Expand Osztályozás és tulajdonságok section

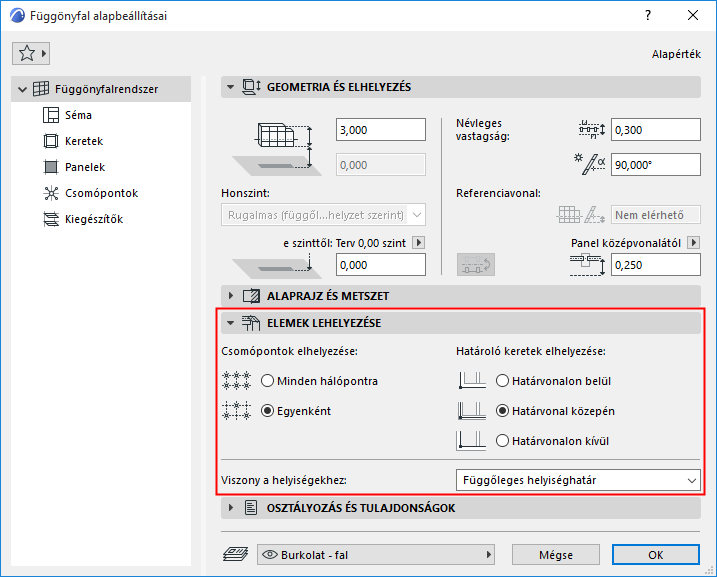[230, 508]
